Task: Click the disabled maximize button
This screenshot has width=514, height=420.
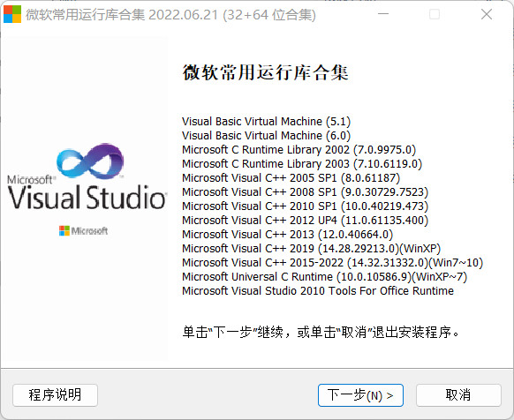Action: 435,14
